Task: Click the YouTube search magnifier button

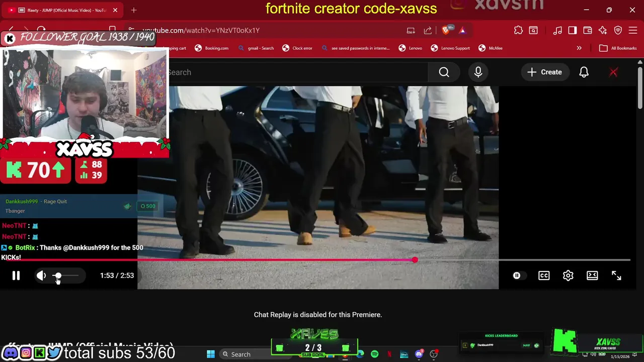Action: 444,72
